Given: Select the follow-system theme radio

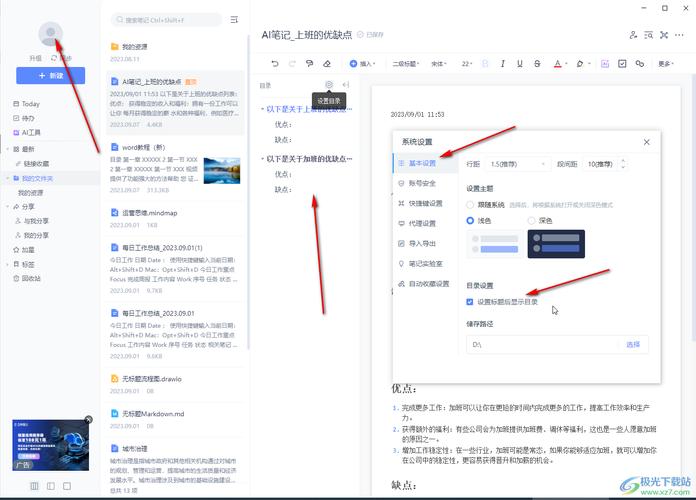Looking at the screenshot, I should [470, 205].
